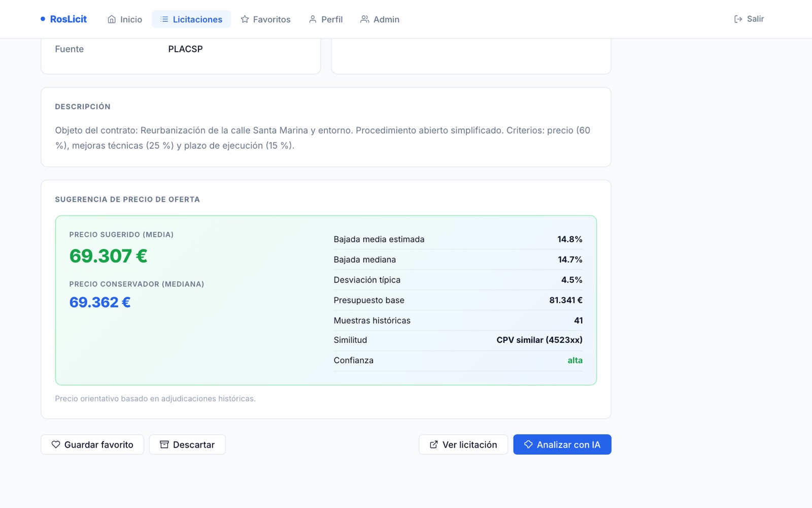The image size is (812, 508).
Task: Click the contract description paragraph
Action: [x=323, y=138]
